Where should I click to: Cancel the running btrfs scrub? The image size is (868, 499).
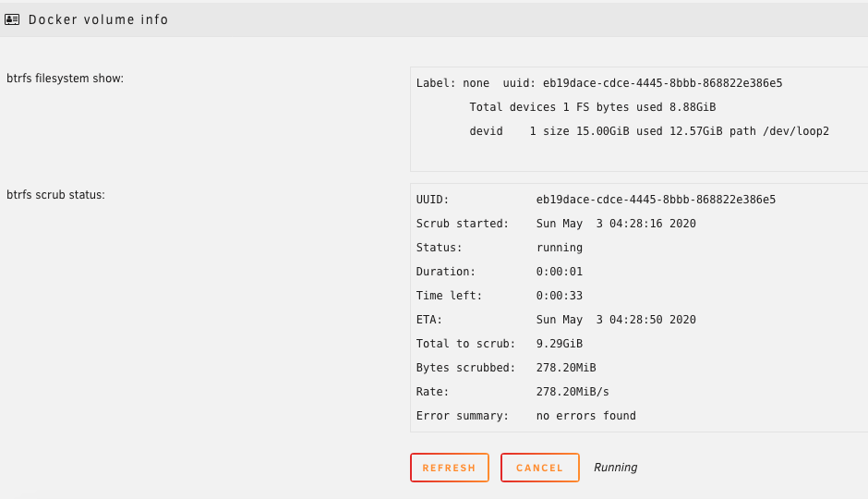(540, 468)
